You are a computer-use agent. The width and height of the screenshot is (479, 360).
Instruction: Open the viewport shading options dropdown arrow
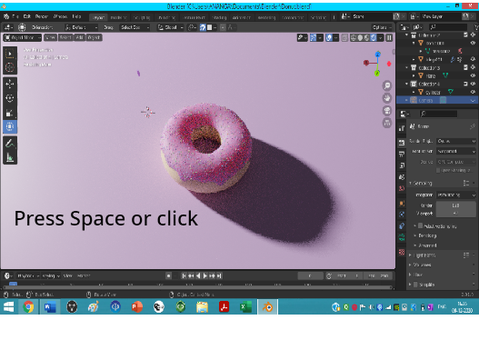point(380,38)
